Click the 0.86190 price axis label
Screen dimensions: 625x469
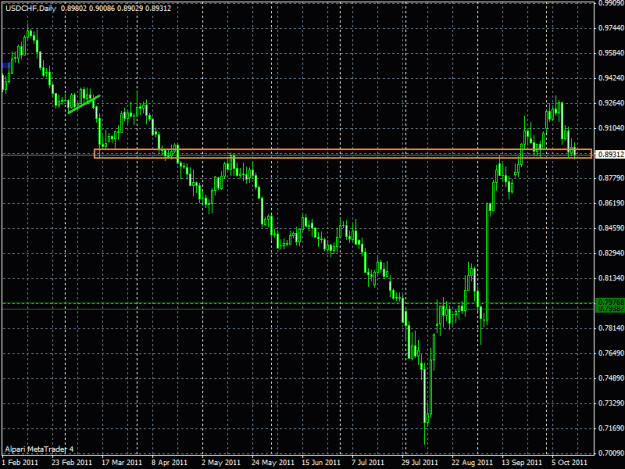611,203
